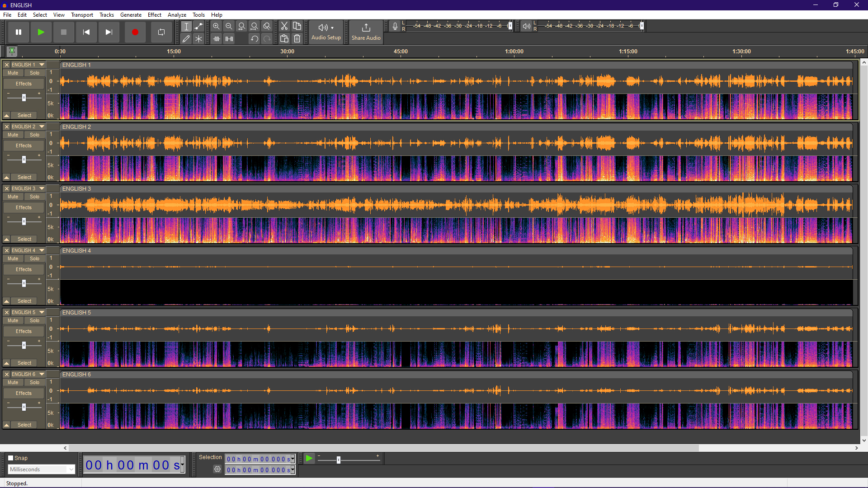868x488 pixels.
Task: Open the Transport menu
Action: (82, 15)
